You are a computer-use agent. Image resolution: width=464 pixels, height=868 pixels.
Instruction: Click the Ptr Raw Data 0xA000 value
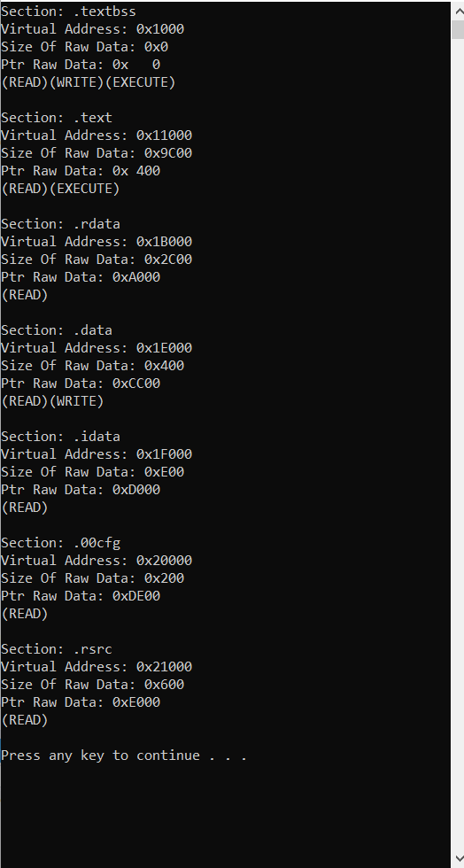(136, 276)
